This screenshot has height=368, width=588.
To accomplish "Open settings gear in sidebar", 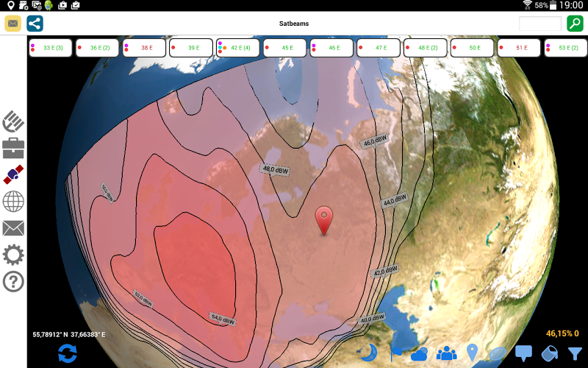I will pyautogui.click(x=13, y=255).
